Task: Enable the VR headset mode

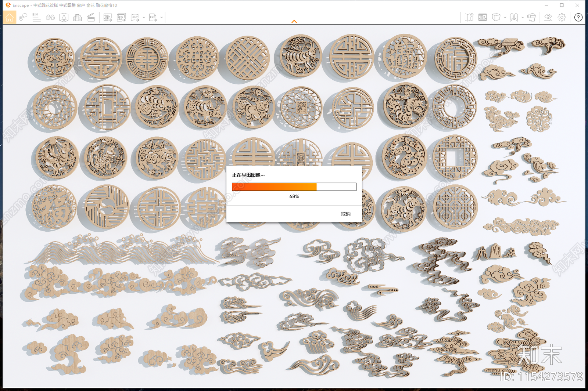Action: [x=531, y=17]
